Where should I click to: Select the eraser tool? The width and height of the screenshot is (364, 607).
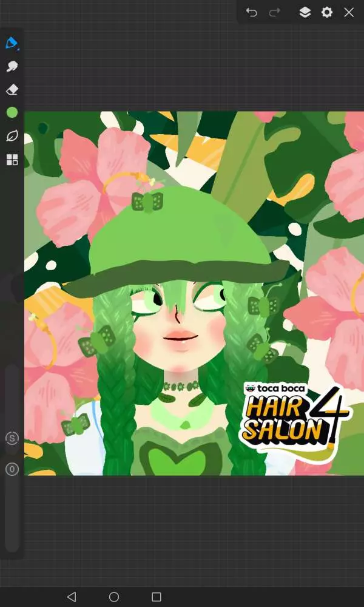[x=12, y=90]
